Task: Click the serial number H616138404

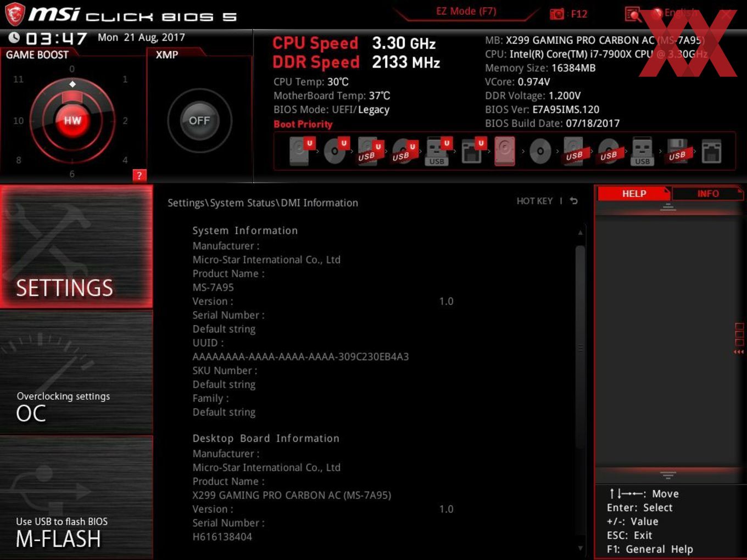Action: click(x=222, y=536)
